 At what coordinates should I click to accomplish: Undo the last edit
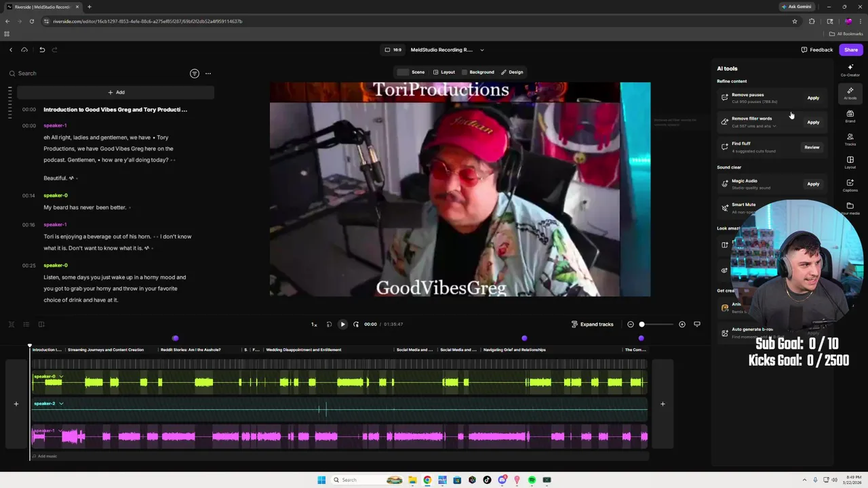coord(42,49)
